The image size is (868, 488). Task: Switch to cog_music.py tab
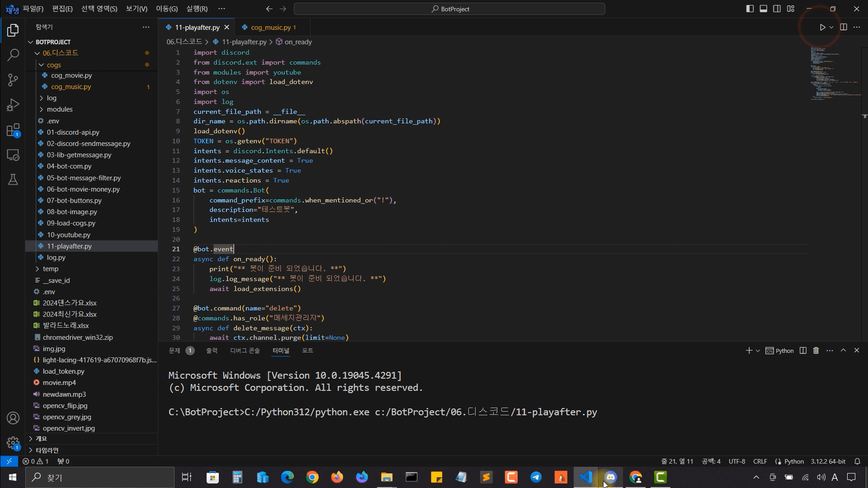pyautogui.click(x=270, y=27)
